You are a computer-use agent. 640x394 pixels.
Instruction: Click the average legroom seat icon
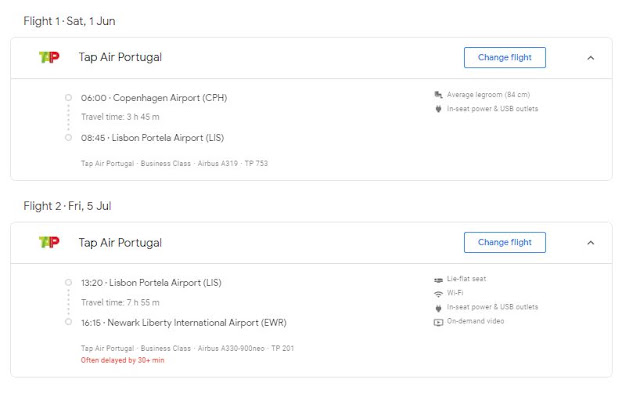pyautogui.click(x=438, y=95)
